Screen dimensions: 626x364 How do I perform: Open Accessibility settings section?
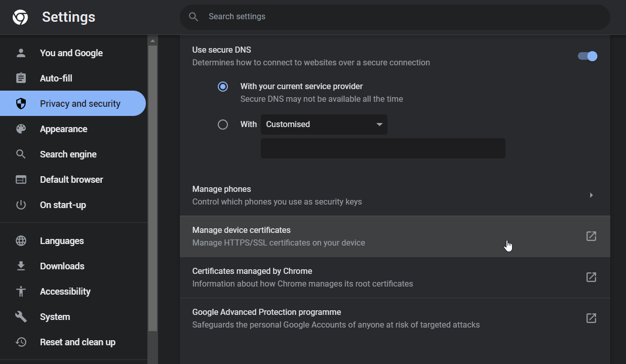click(x=73, y=291)
